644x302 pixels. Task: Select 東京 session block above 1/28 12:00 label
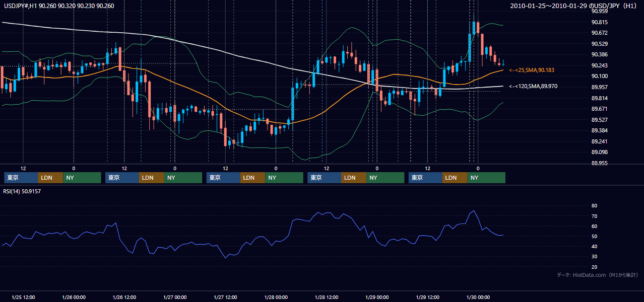coord(325,178)
